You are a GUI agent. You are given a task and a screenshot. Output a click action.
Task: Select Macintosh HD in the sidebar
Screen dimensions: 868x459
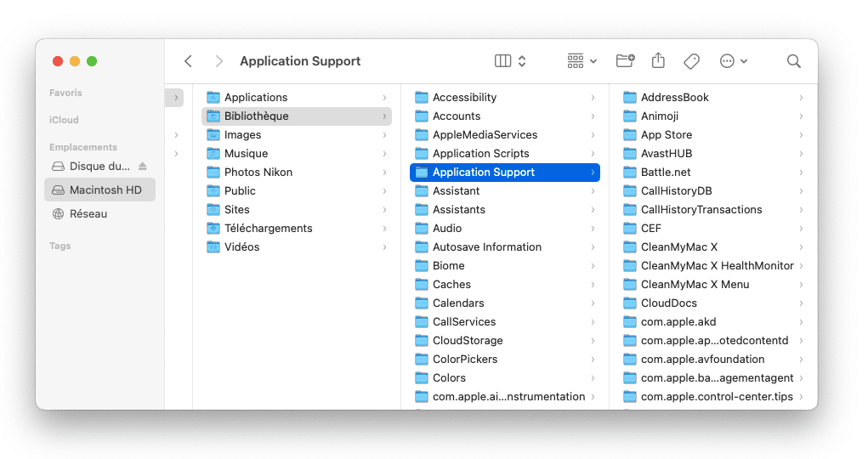99,190
